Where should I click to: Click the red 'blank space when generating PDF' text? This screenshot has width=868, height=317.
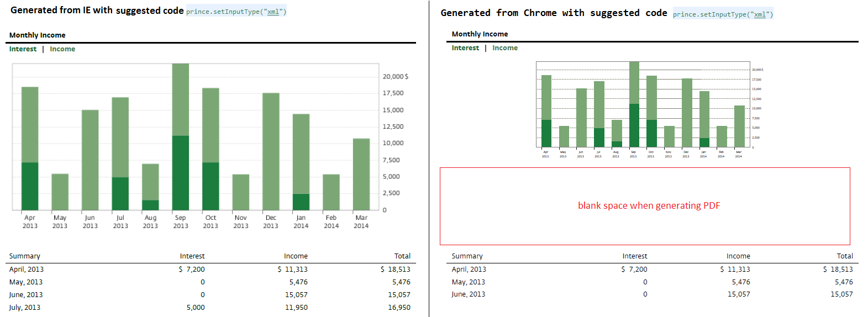coord(649,205)
